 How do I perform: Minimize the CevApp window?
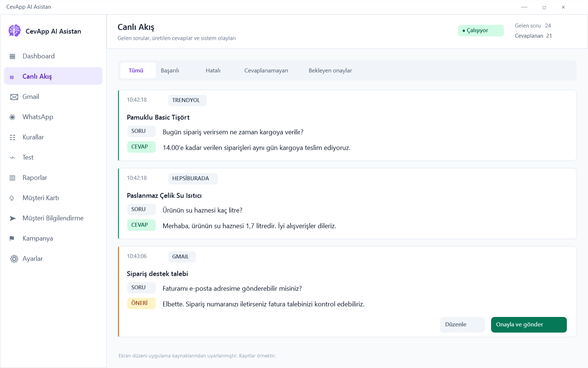click(524, 7)
